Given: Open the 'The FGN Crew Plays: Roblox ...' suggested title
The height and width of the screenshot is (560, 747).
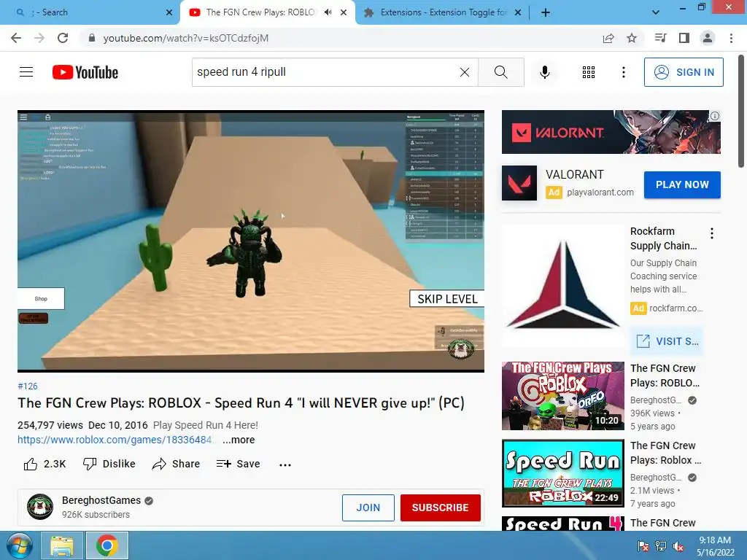Looking at the screenshot, I should [x=665, y=453].
